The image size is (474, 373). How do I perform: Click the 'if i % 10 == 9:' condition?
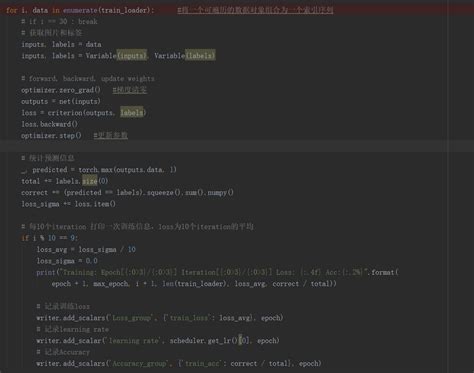point(49,238)
